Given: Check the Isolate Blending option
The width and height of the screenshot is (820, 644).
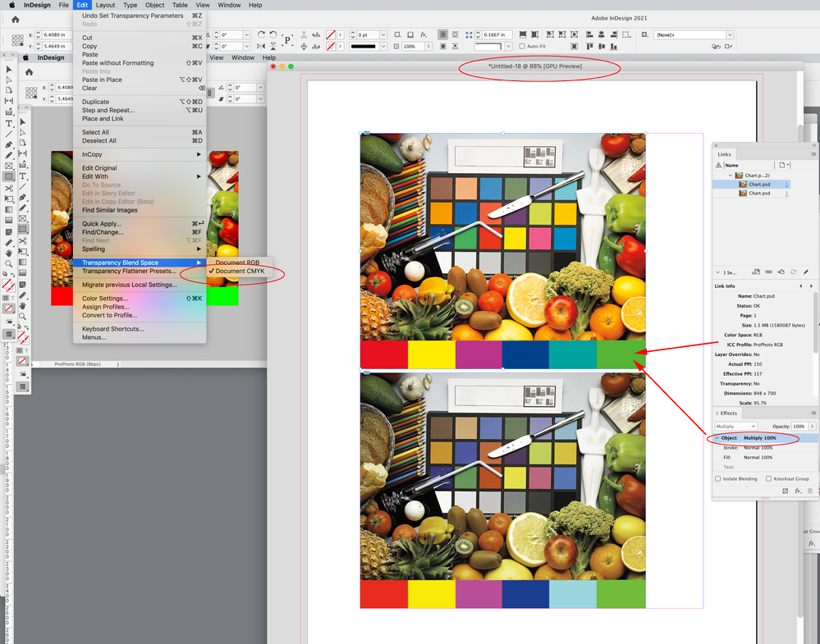Looking at the screenshot, I should (717, 478).
